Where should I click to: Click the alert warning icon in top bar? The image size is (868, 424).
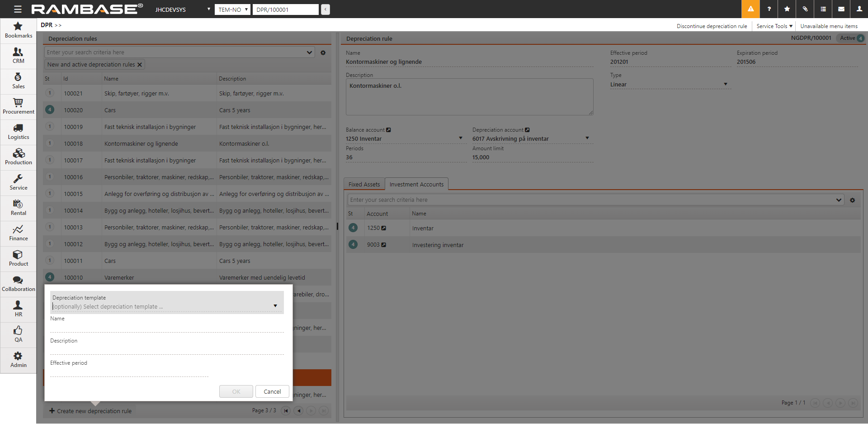point(750,9)
